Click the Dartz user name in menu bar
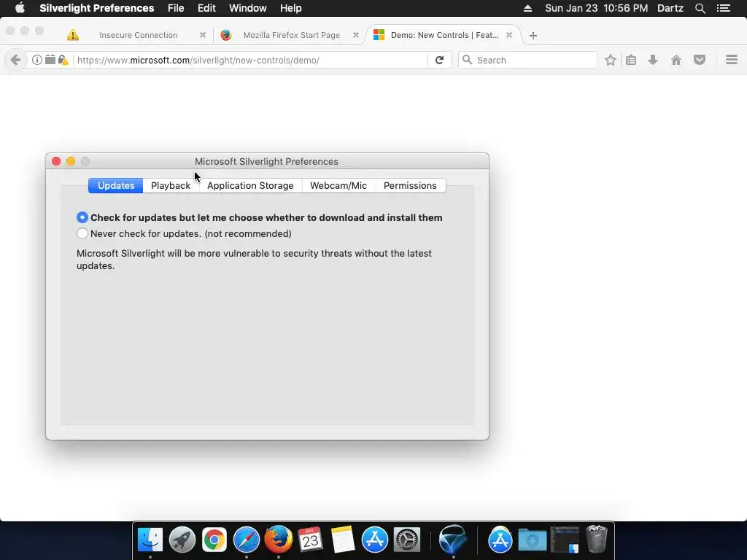Viewport: 747px width, 560px height. click(670, 8)
